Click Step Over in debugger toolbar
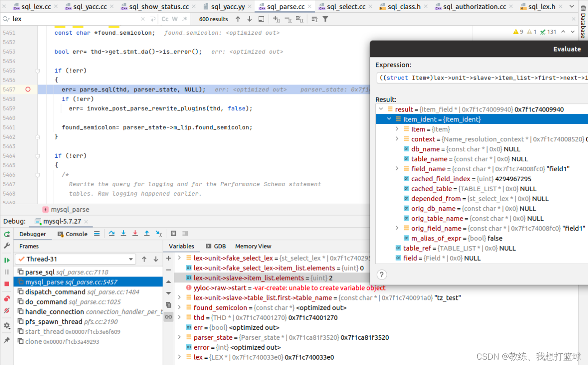Screen dimensions: 588x365 112,234
